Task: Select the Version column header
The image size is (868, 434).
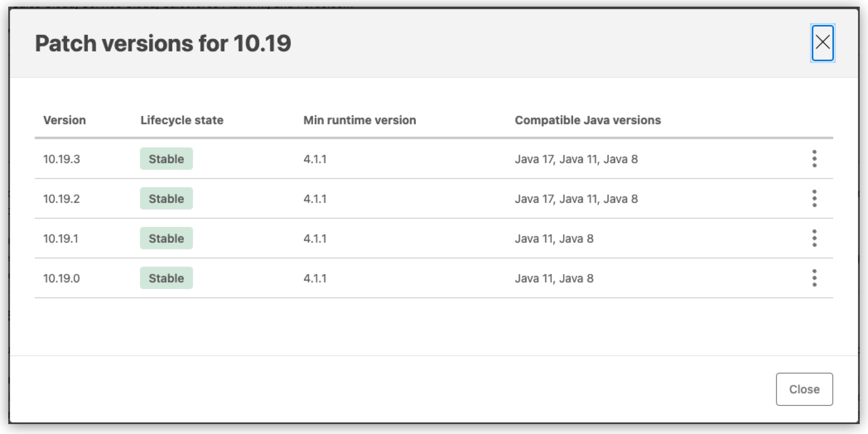Action: point(65,120)
